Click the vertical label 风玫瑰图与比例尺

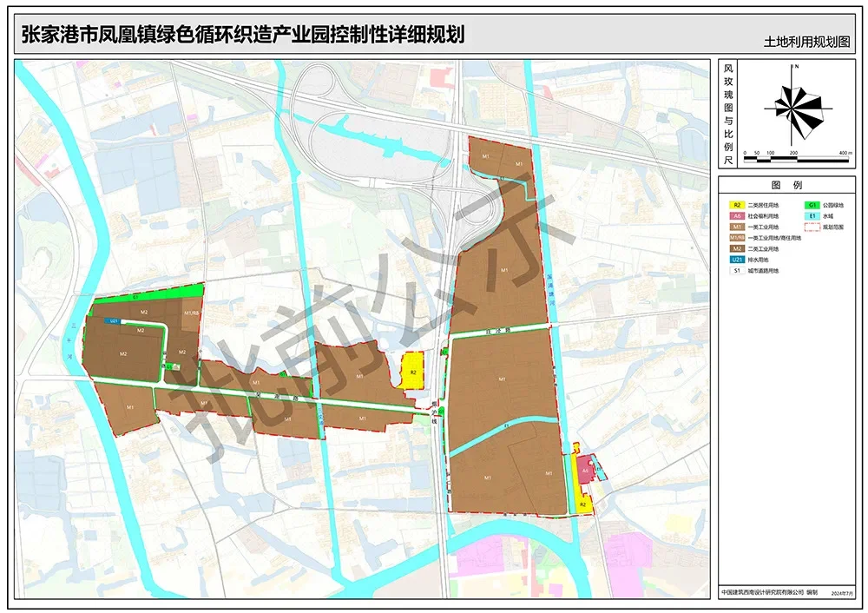tap(728, 115)
